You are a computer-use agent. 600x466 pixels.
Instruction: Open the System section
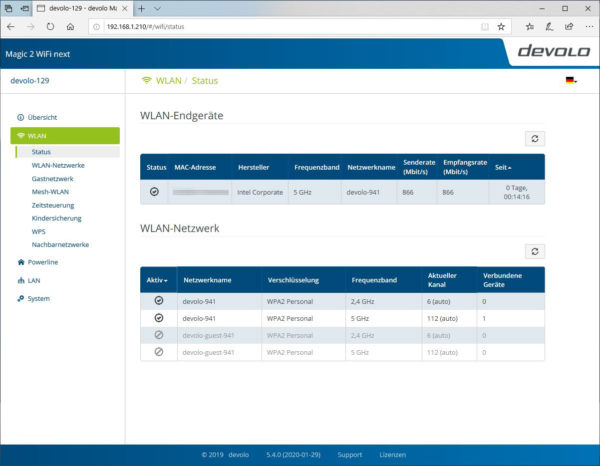[38, 298]
